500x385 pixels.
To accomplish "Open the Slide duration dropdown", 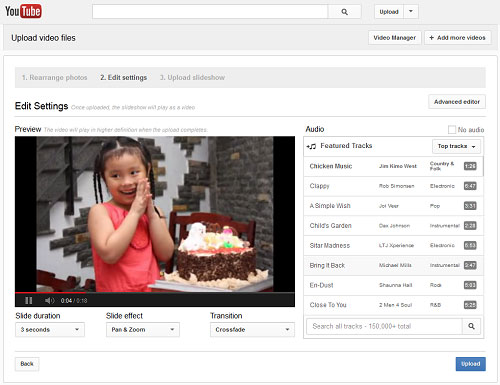I will click(50, 330).
